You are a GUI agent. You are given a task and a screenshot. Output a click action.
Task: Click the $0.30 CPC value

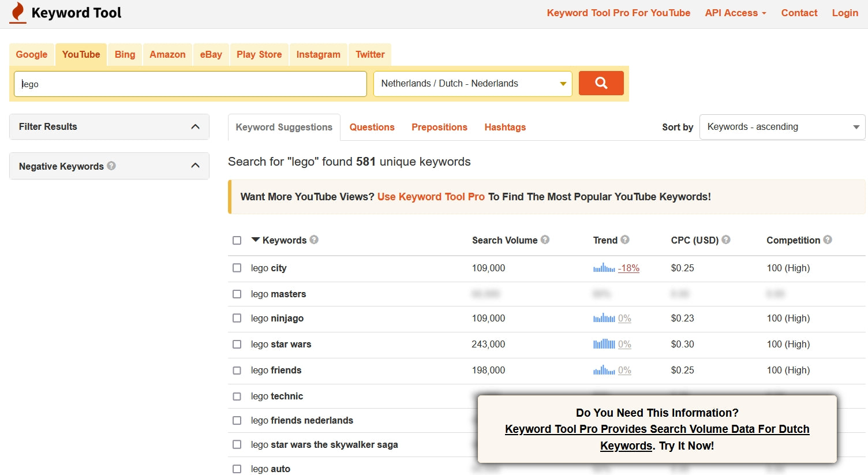[682, 344]
